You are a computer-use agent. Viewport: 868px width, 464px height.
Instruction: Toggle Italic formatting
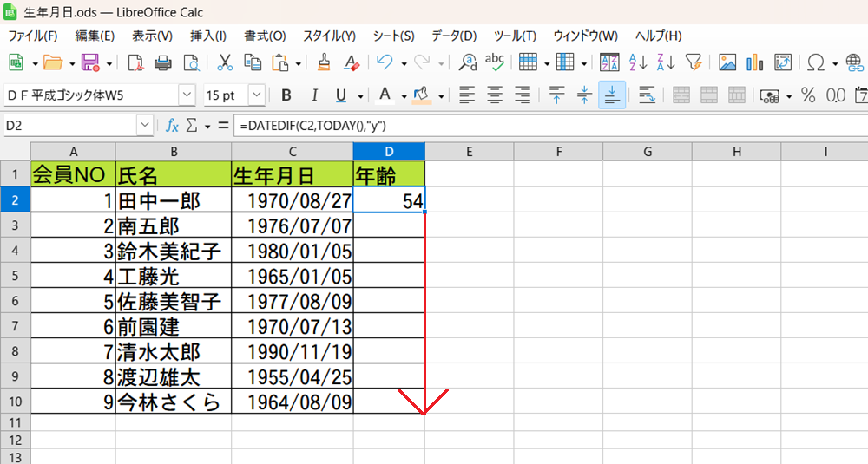[x=314, y=95]
